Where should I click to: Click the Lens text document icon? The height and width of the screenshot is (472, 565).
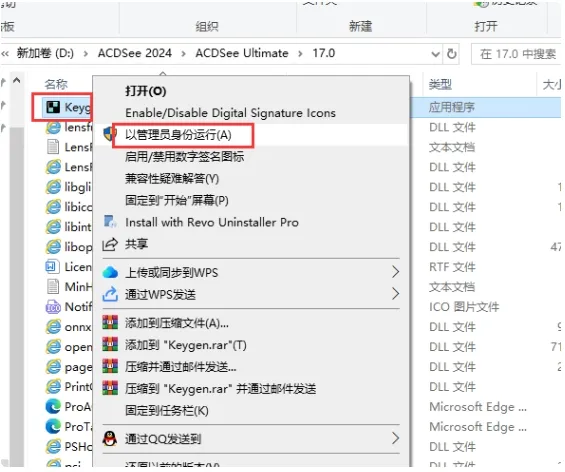53,147
